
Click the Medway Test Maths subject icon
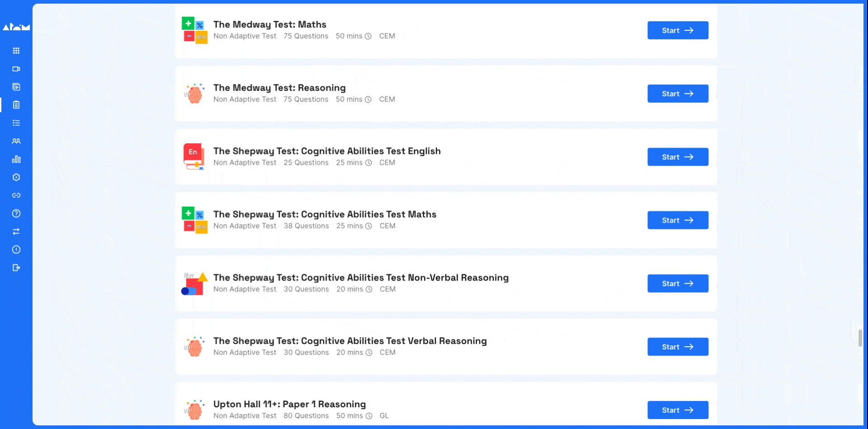[194, 30]
